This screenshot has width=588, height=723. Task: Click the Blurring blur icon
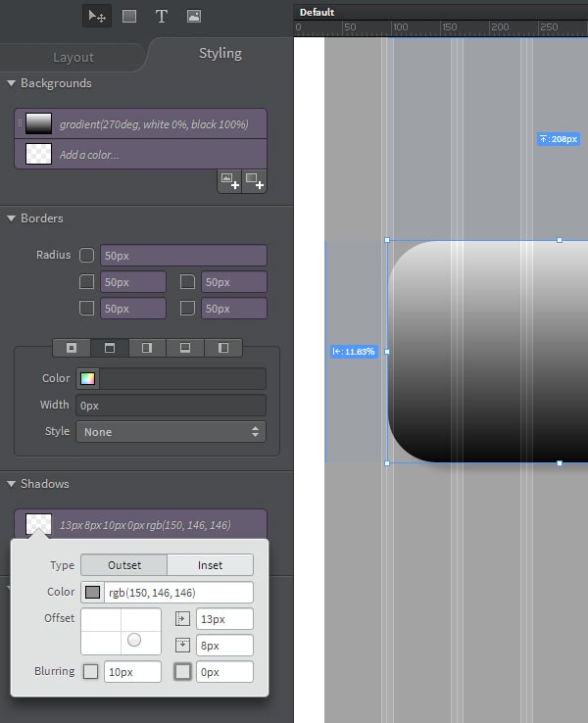(90, 671)
